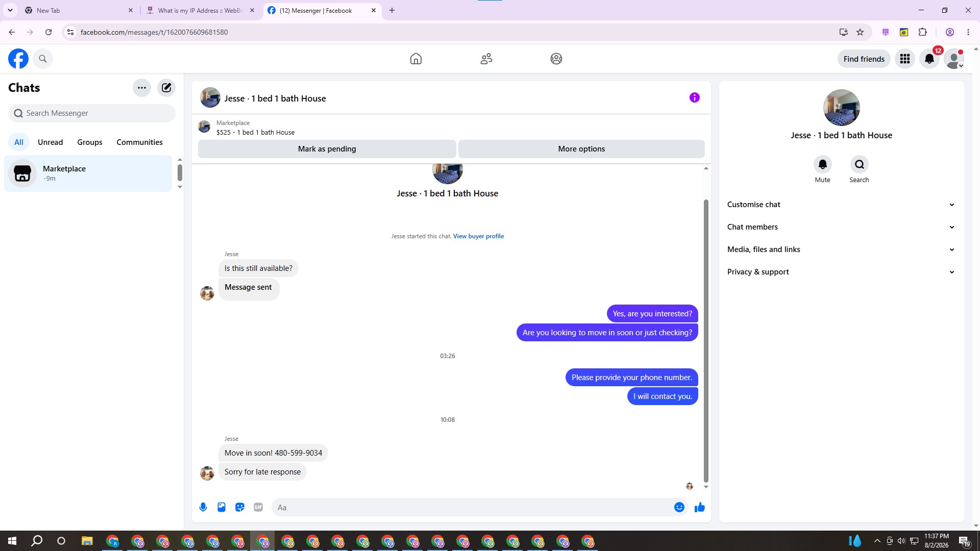The height and width of the screenshot is (551, 980).
Task: Open the Facebook logo home link
Action: click(18, 59)
